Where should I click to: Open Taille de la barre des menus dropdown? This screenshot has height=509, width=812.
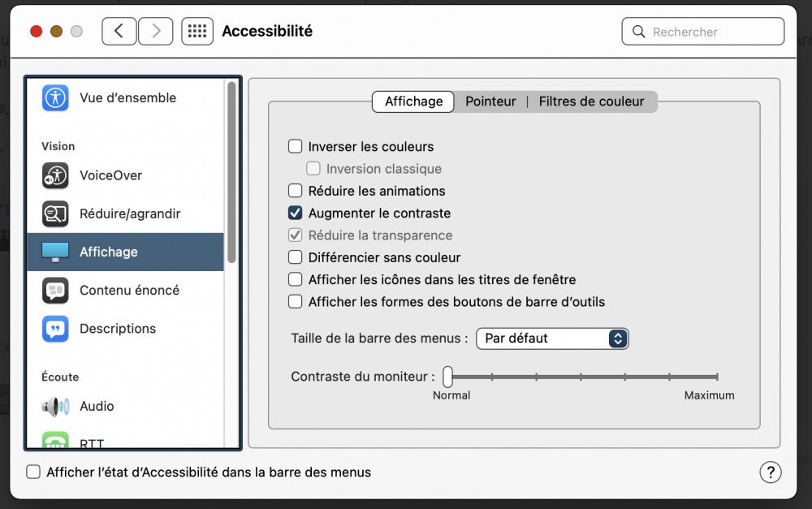pyautogui.click(x=552, y=339)
